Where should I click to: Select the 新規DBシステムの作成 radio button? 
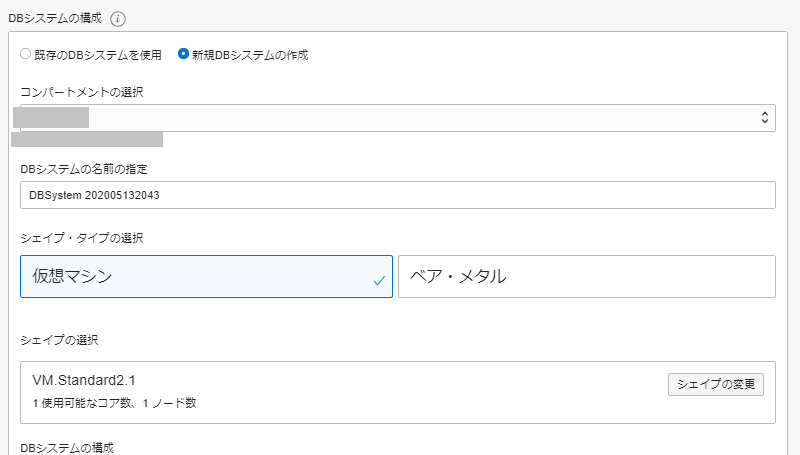pos(183,54)
